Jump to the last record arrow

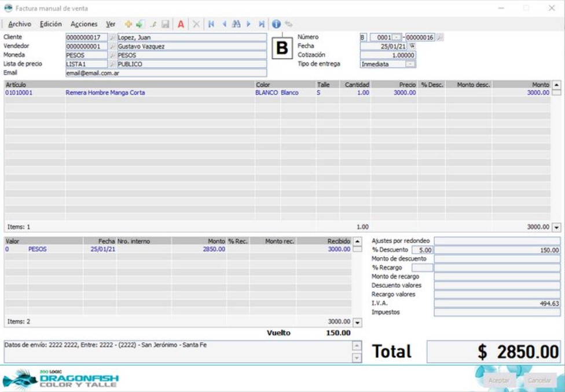[262, 24]
